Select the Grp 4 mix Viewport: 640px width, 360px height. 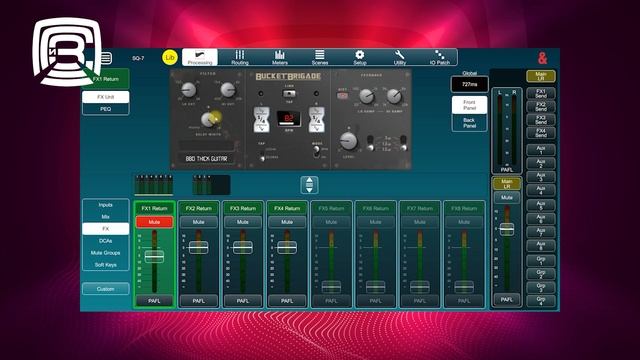pyautogui.click(x=541, y=301)
